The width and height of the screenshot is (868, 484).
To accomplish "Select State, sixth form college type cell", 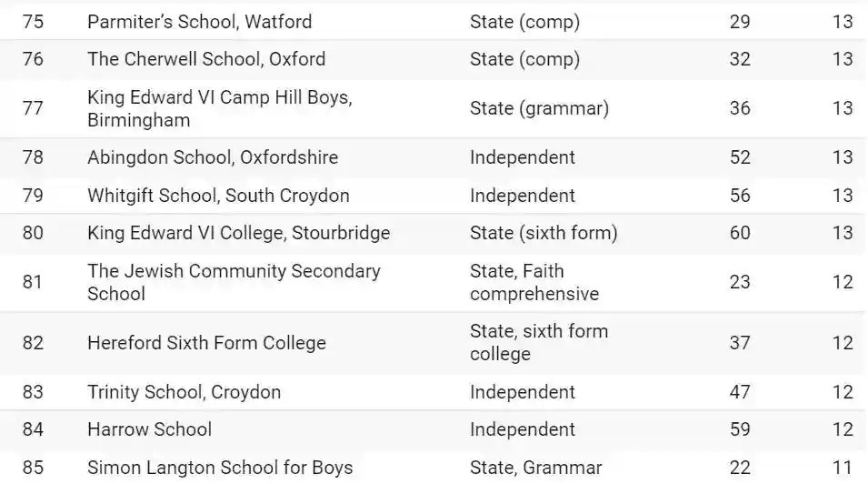I will tap(539, 343).
